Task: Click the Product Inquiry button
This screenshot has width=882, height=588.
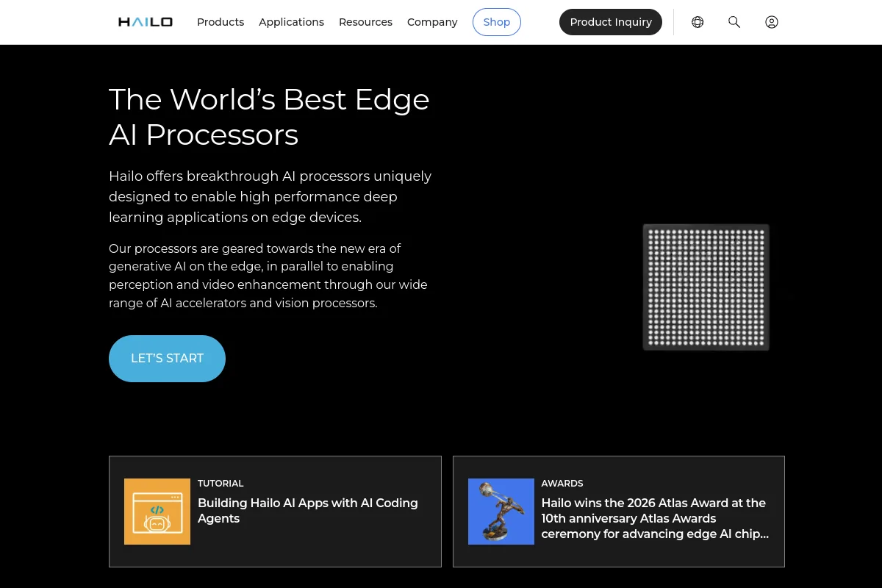Action: (x=611, y=22)
